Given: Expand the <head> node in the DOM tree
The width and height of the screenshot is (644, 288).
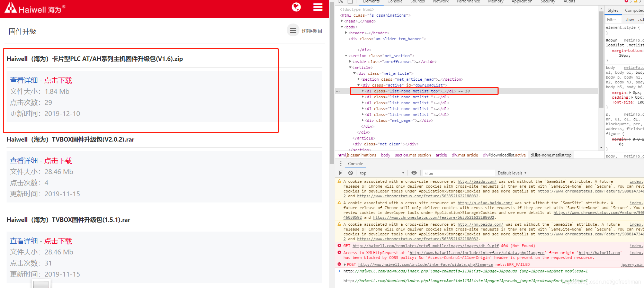Looking at the screenshot, I should 342,21.
